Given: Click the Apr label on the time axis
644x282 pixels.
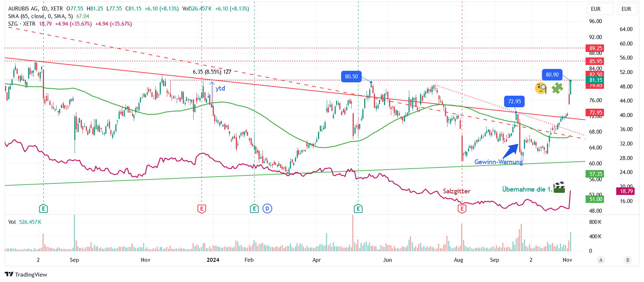Looking at the screenshot, I should pyautogui.click(x=316, y=260).
